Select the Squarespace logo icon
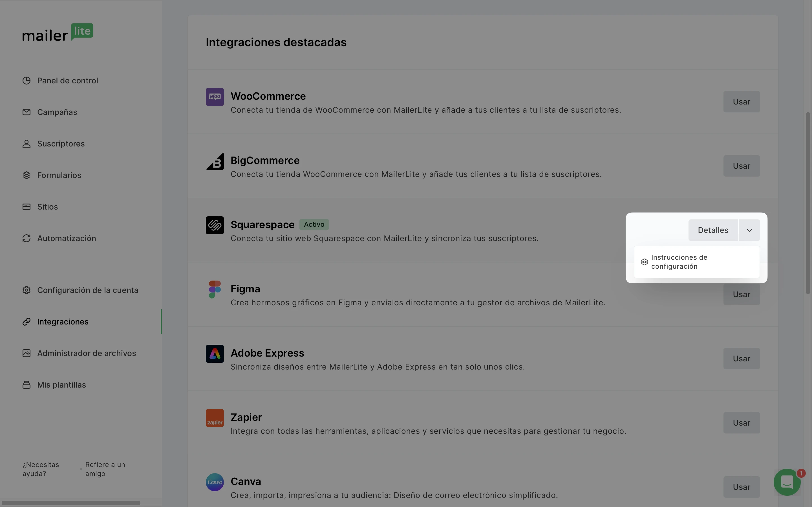This screenshot has width=812, height=507. coord(215,225)
